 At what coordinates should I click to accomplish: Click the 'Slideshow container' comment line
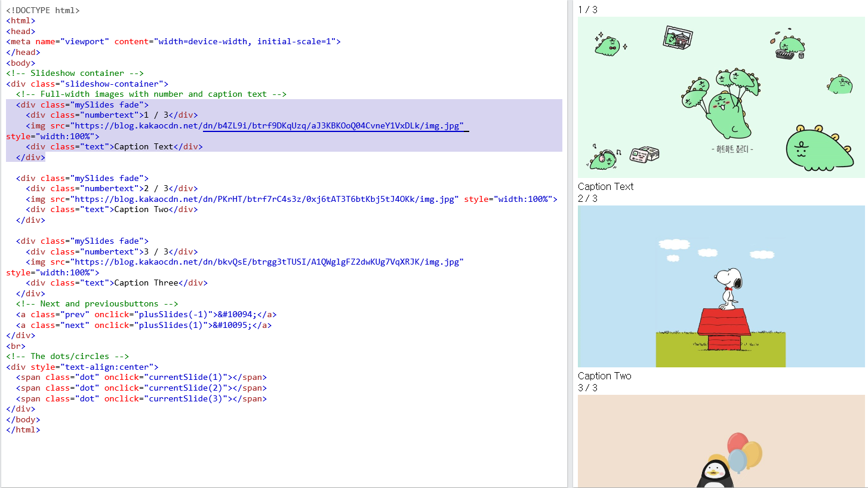(75, 73)
